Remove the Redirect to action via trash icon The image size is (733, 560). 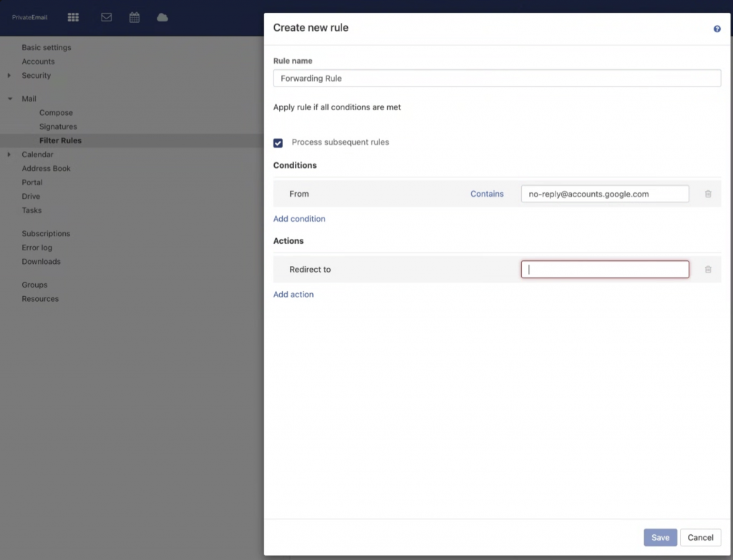(x=708, y=270)
